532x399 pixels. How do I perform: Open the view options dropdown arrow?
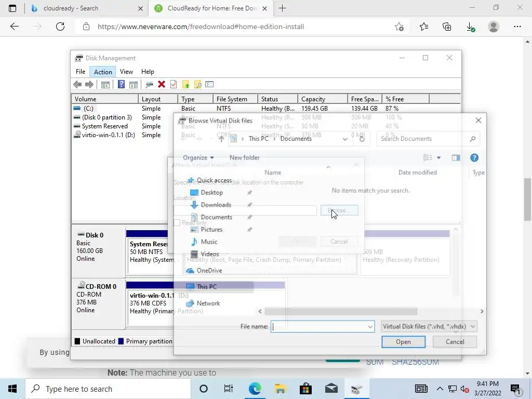click(x=438, y=158)
